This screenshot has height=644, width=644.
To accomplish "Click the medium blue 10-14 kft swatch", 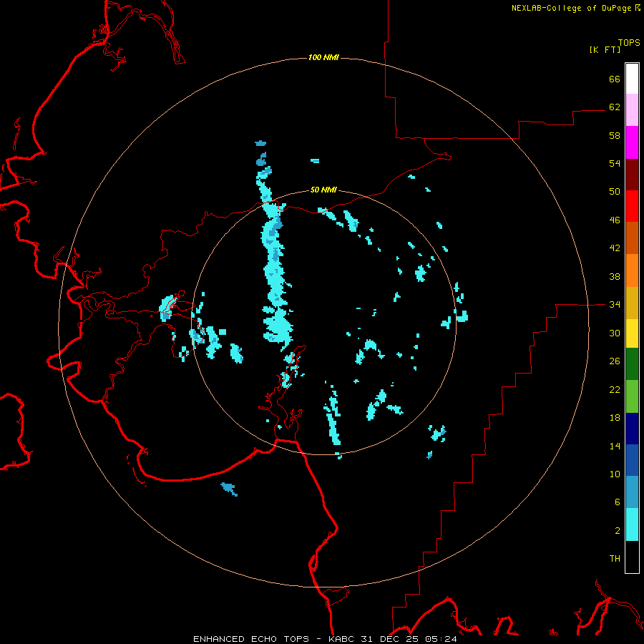I will click(x=632, y=460).
